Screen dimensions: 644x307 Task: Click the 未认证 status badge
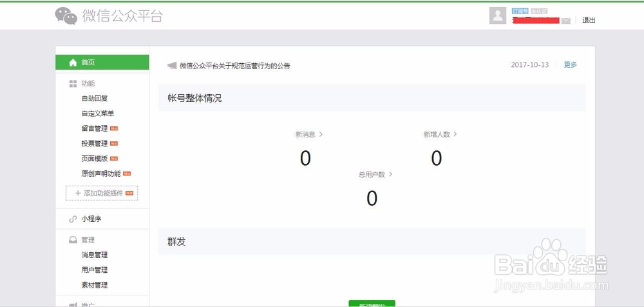click(x=539, y=11)
